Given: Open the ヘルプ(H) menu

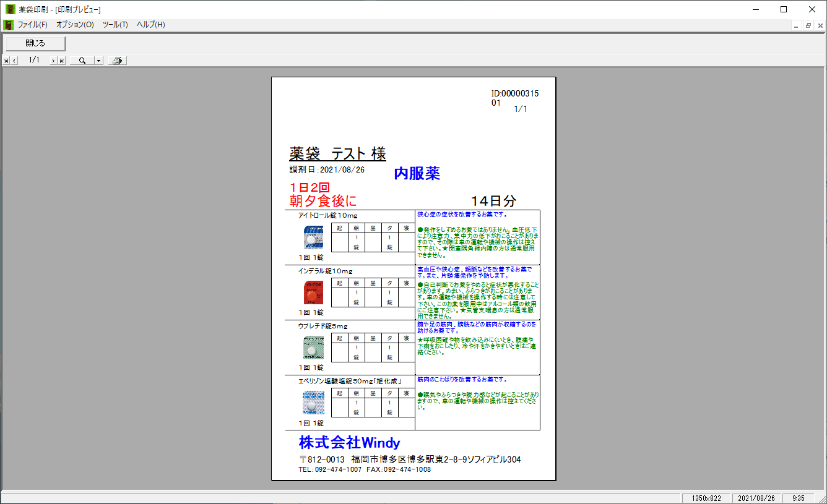Looking at the screenshot, I should click(151, 25).
